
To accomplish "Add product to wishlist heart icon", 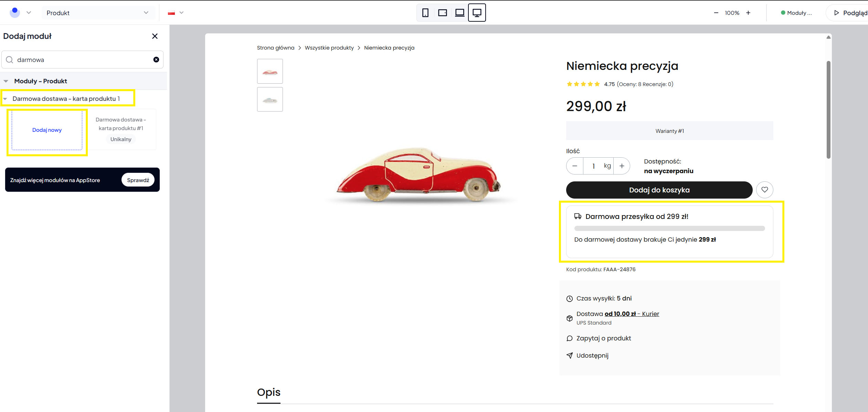I will 764,190.
